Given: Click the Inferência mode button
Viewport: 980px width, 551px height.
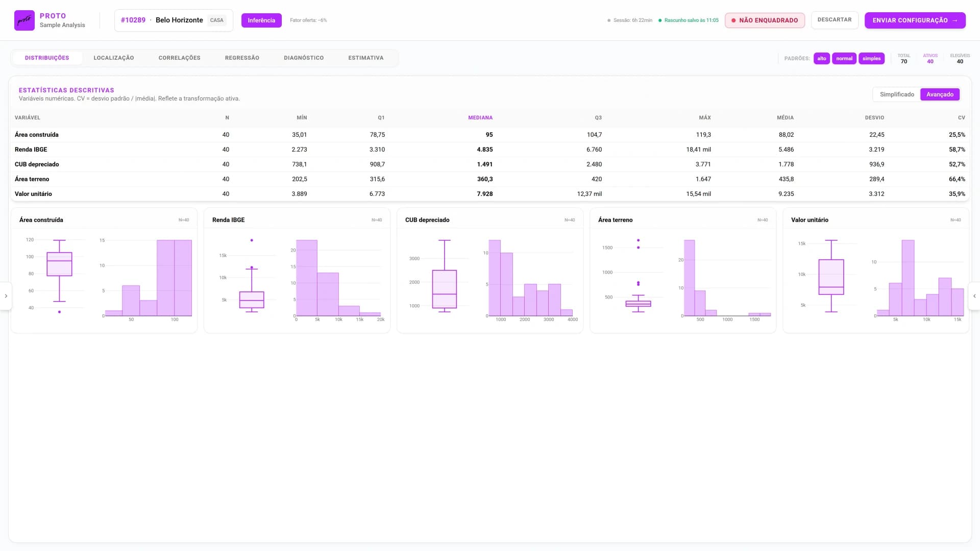Looking at the screenshot, I should click(x=261, y=20).
